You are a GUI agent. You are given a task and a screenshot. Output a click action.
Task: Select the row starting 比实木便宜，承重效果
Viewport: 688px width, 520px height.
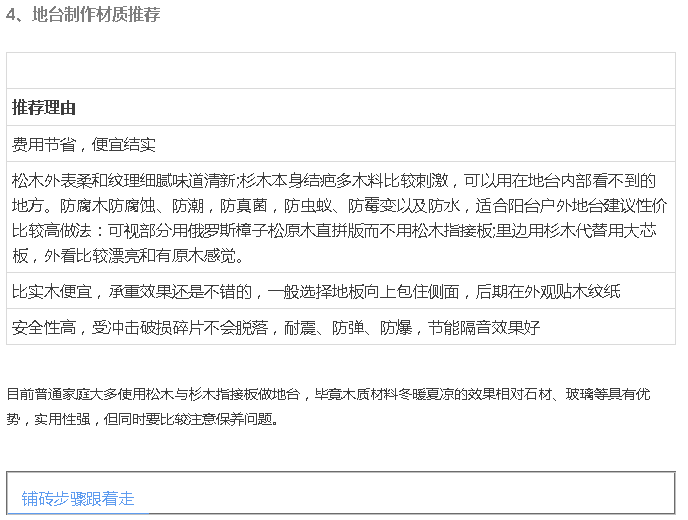(341, 290)
